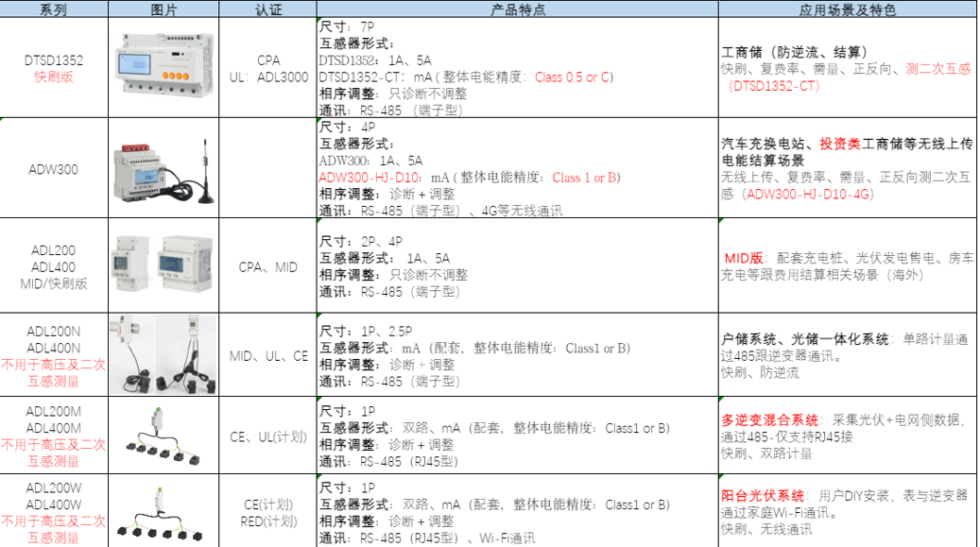
Task: Click the MID、UL、CE certification cell
Action: pyautogui.click(x=268, y=356)
